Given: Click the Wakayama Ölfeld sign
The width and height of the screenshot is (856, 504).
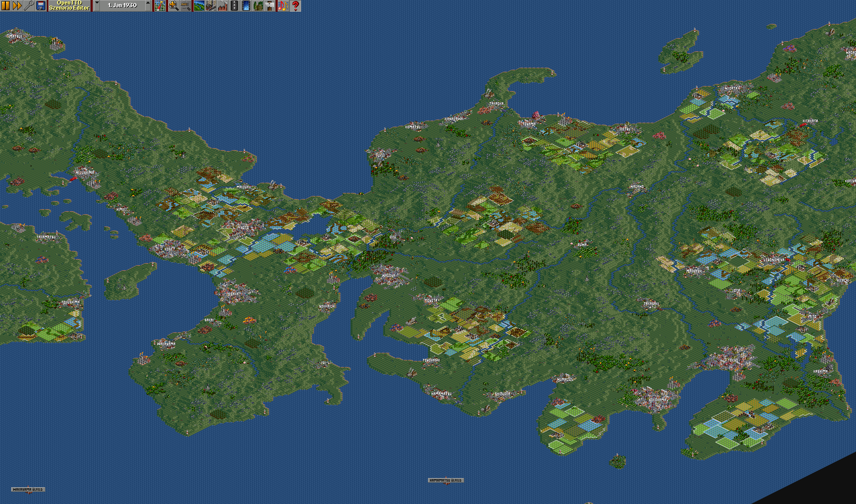Looking at the screenshot, I should 28,489.
